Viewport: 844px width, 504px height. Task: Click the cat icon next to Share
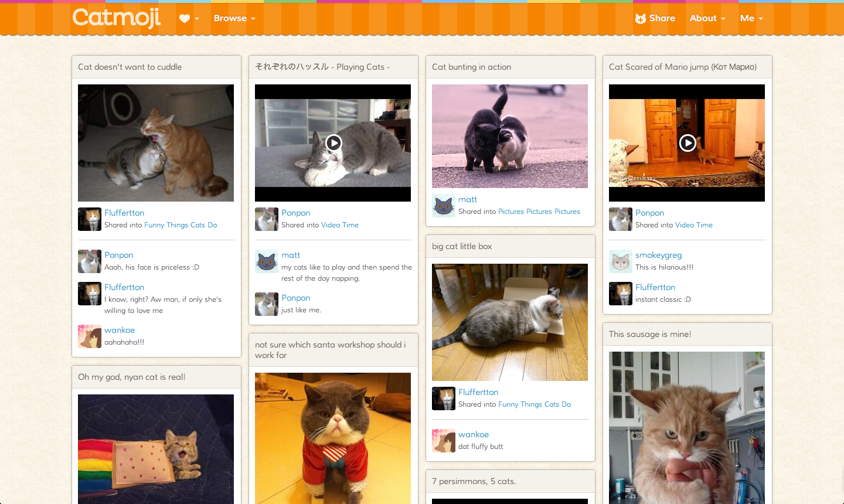tap(640, 18)
